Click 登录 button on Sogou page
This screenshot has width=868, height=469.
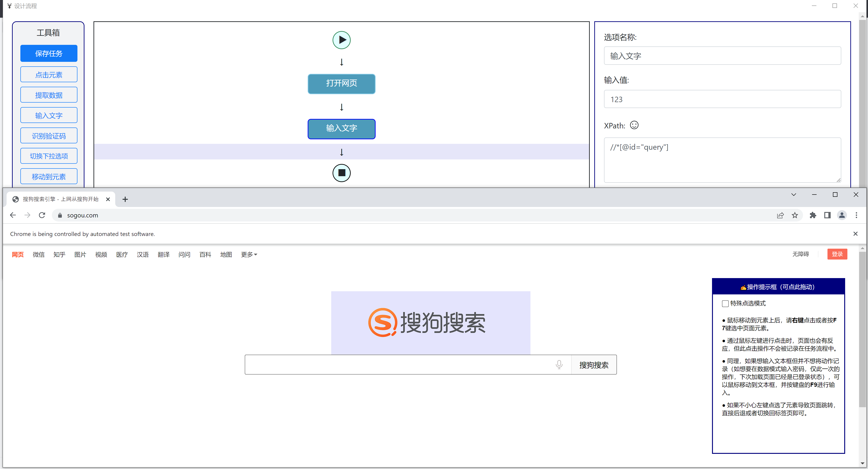pos(837,255)
